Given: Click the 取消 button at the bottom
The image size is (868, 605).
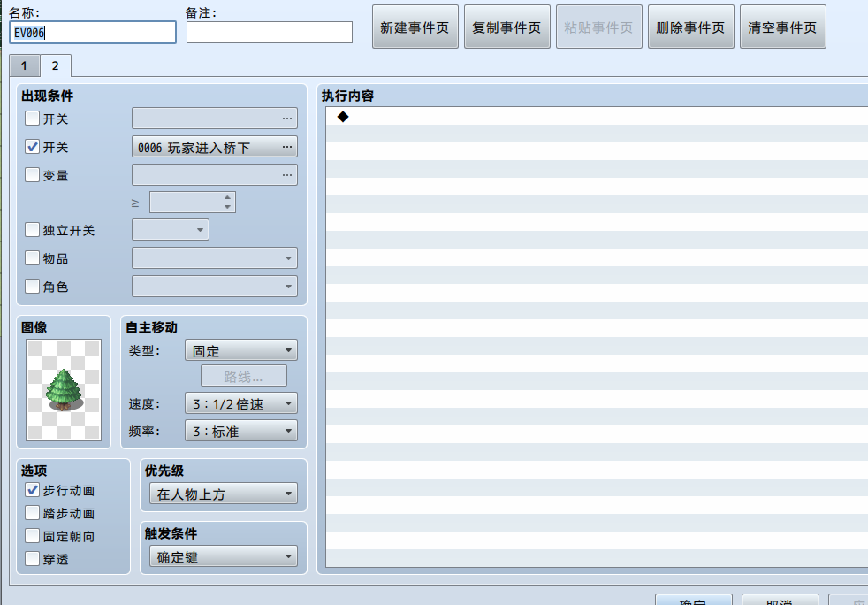Looking at the screenshot, I should [x=780, y=600].
